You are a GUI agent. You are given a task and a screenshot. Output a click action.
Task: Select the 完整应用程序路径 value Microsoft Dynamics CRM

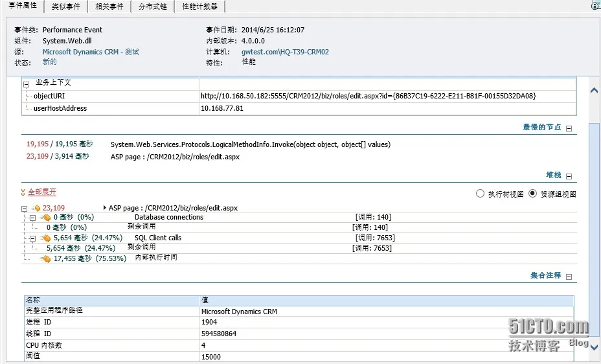(239, 312)
